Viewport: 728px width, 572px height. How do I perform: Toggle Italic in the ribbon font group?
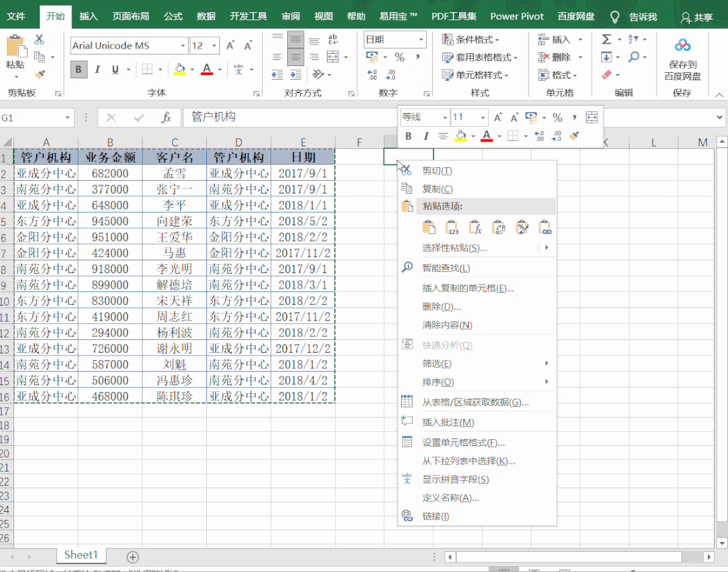click(x=97, y=69)
